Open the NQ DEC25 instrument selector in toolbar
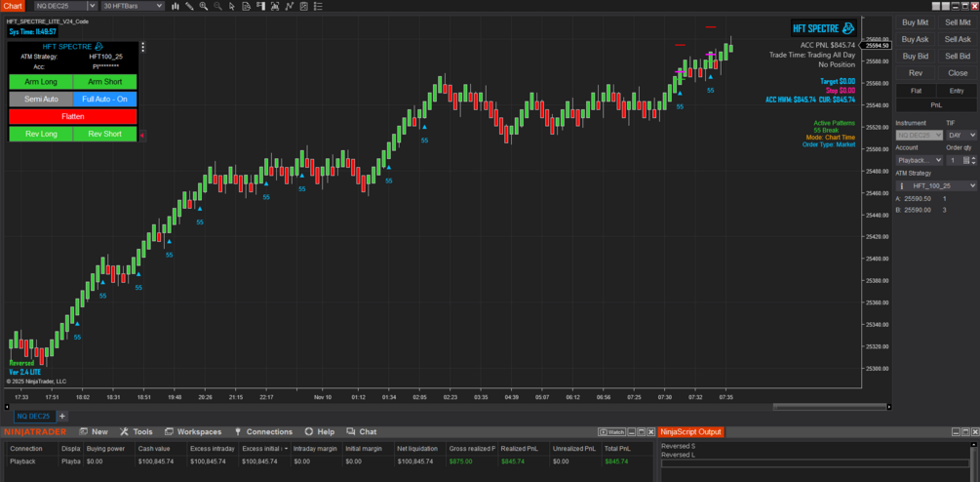The height and width of the screenshot is (482, 980). [x=65, y=6]
